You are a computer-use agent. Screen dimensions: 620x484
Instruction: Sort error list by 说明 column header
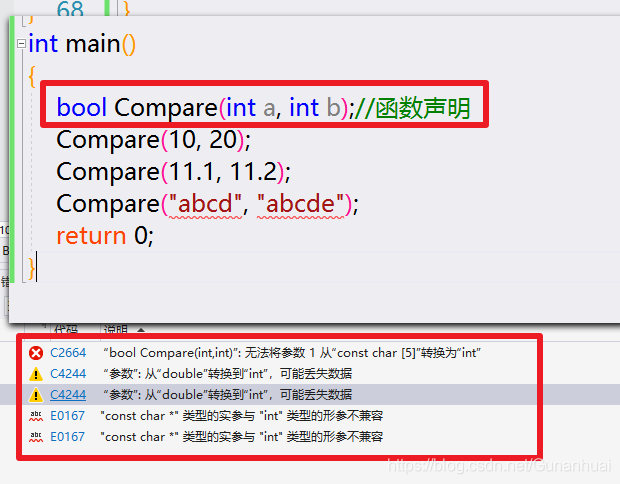(115, 329)
